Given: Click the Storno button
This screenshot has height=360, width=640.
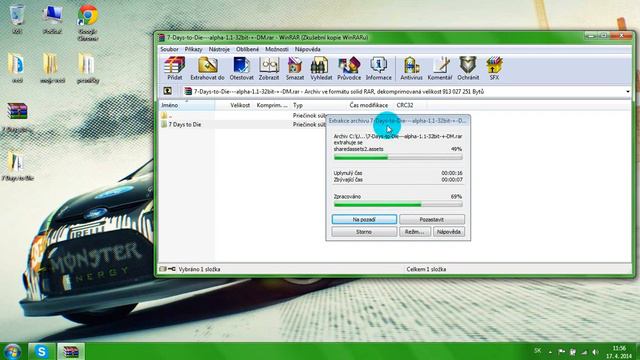Looking at the screenshot, I should coord(364,231).
